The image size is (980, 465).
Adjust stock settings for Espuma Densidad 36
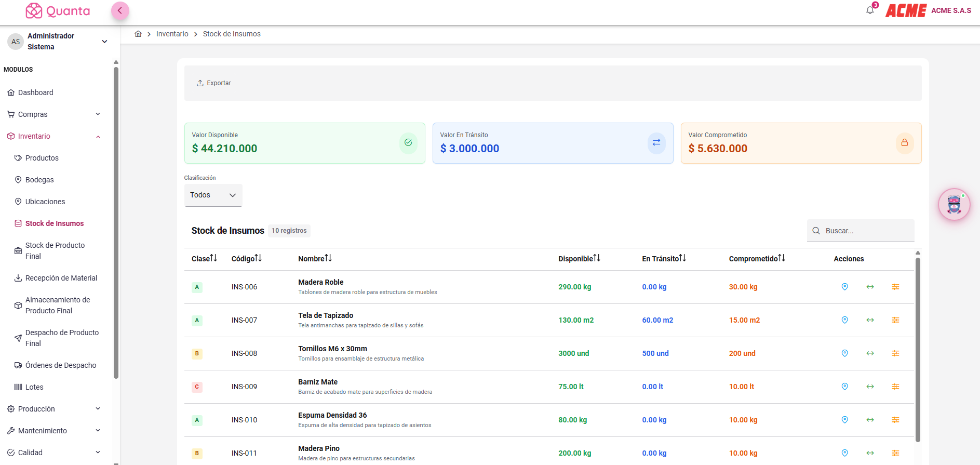[x=895, y=420]
